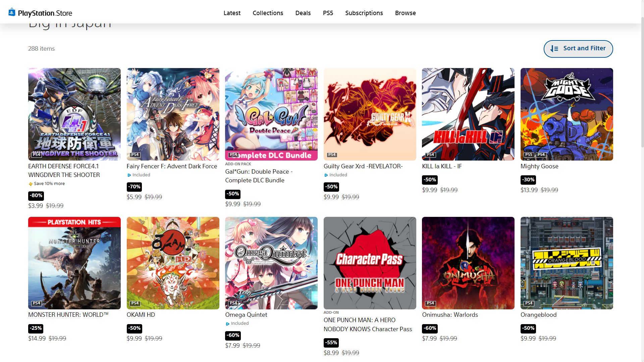Click PS Plus Included icon under Omega Quintet
The width and height of the screenshot is (644, 362).
pos(228,324)
